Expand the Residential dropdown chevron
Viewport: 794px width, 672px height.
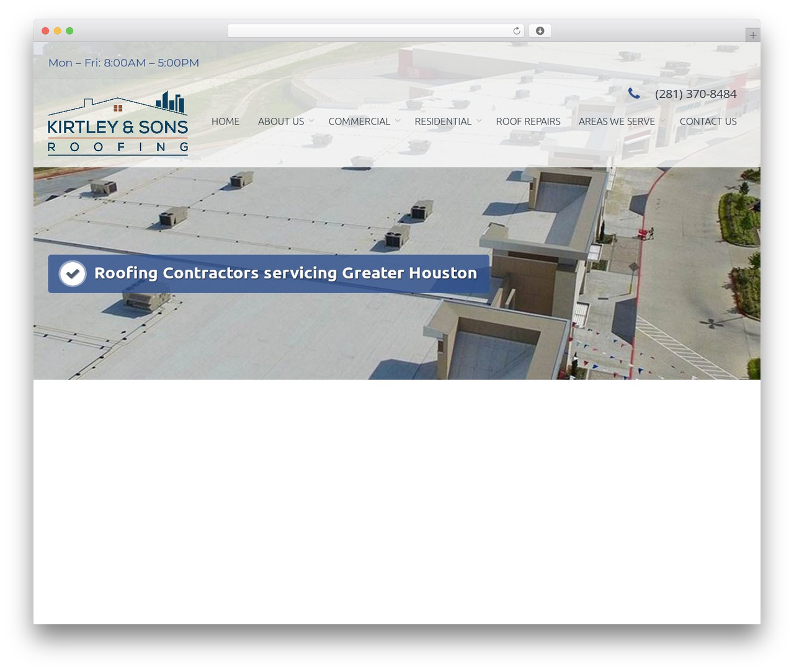point(479,121)
